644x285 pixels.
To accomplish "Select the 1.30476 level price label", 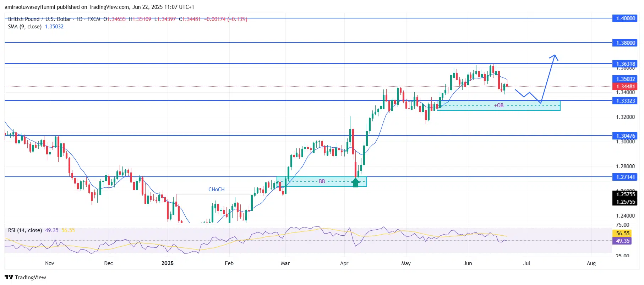I will click(625, 136).
